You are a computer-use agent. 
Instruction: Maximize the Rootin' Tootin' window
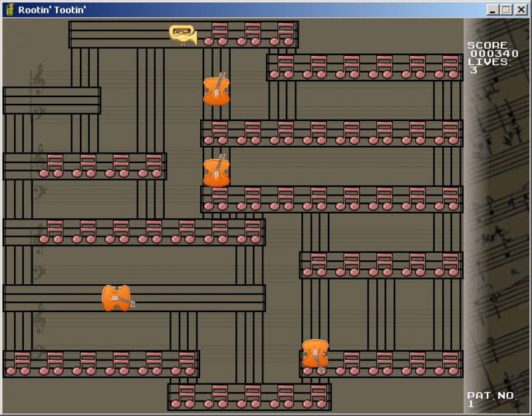click(x=506, y=9)
